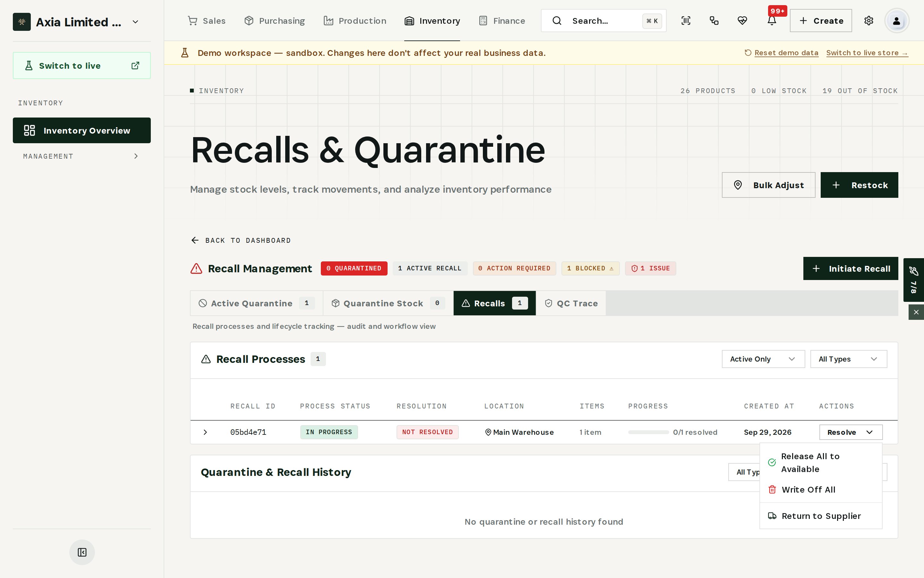Toggle the Resolve dropdown for 05bd4e71
This screenshot has height=578, width=924.
tap(851, 432)
